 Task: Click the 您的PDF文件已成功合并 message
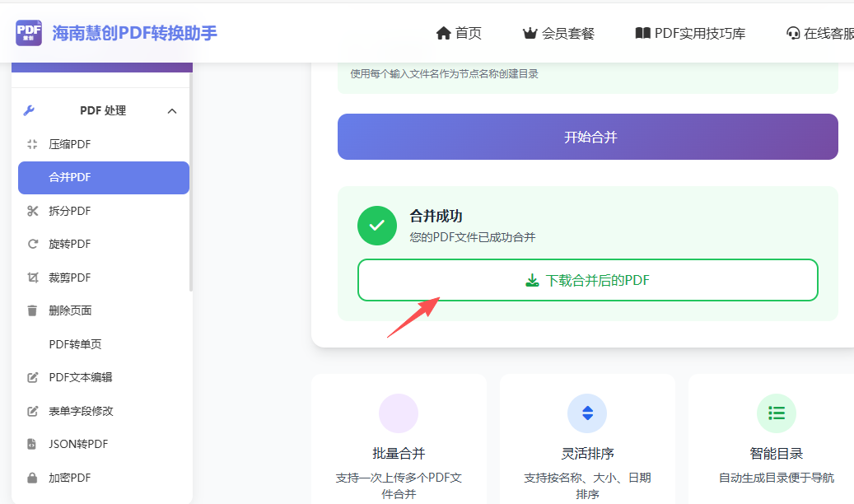point(473,237)
